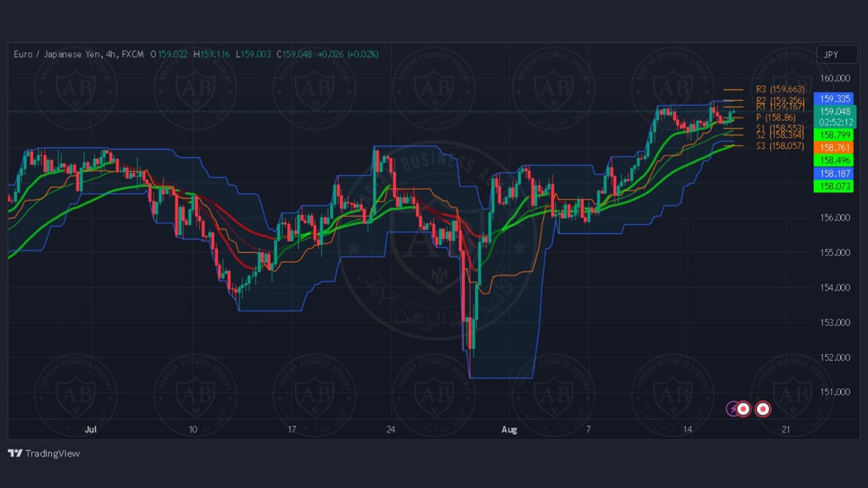Click 155.000 on the price axis
Screen dimensions: 868x488
(835, 253)
